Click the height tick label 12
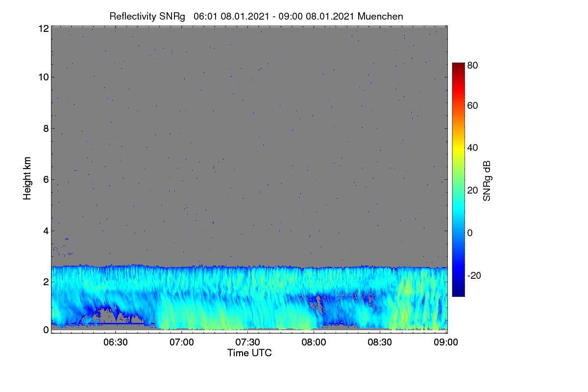The width and height of the screenshot is (588, 392). pos(43,28)
